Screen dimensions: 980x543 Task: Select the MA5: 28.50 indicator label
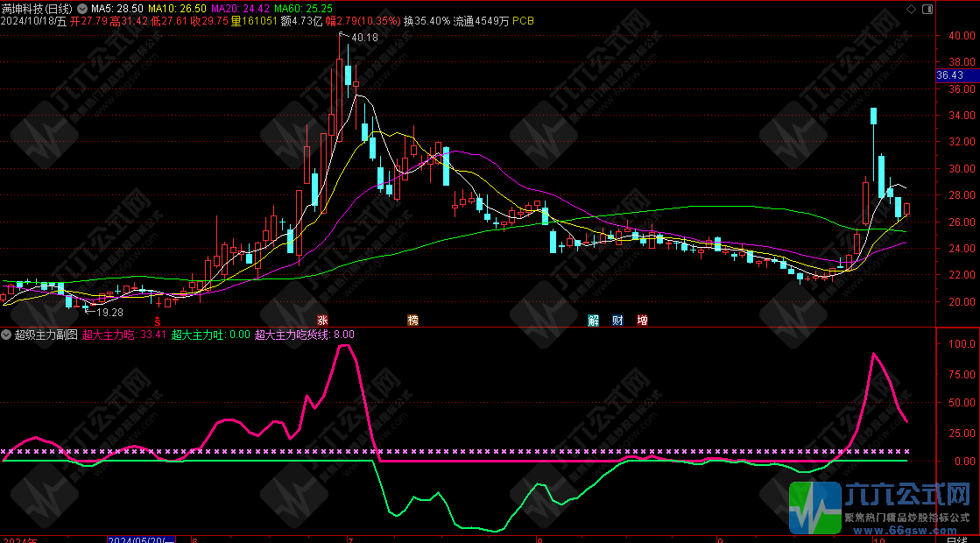tap(117, 9)
